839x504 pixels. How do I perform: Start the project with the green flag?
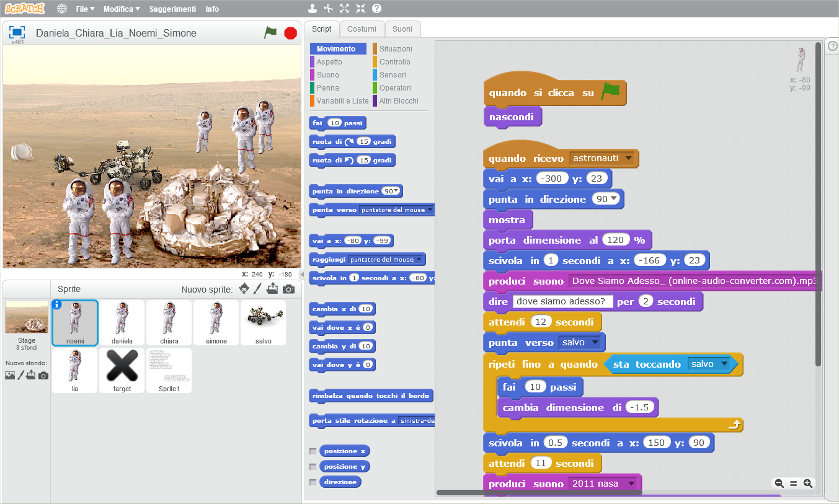click(271, 32)
